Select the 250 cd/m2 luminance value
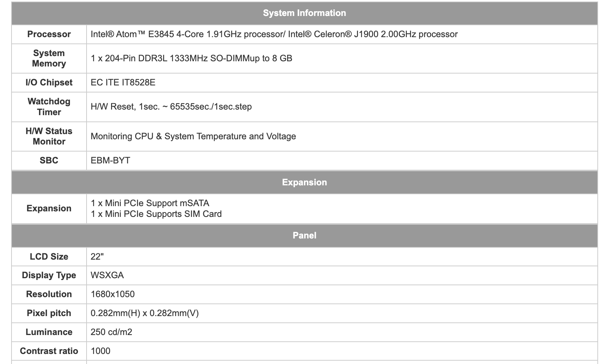The height and width of the screenshot is (364, 610). pyautogui.click(x=111, y=332)
